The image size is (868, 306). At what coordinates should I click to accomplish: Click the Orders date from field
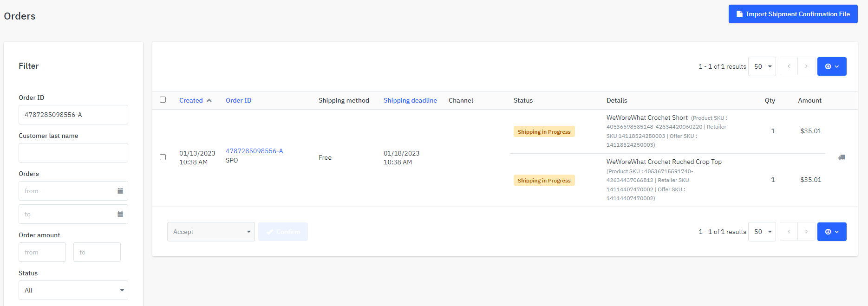tap(73, 191)
